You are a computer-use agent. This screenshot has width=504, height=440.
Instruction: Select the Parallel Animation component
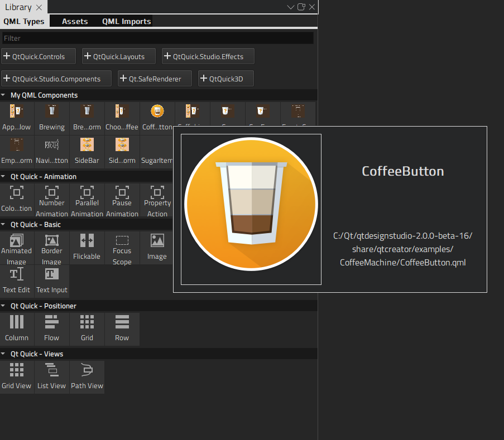[x=87, y=200]
